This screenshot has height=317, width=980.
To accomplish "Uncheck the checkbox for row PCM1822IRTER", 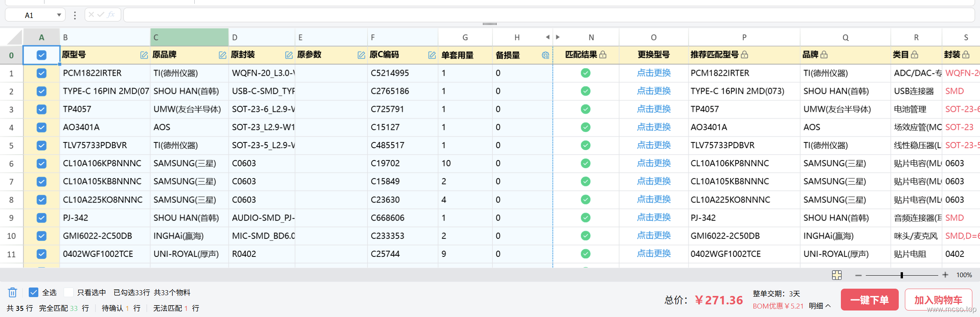I will (41, 73).
